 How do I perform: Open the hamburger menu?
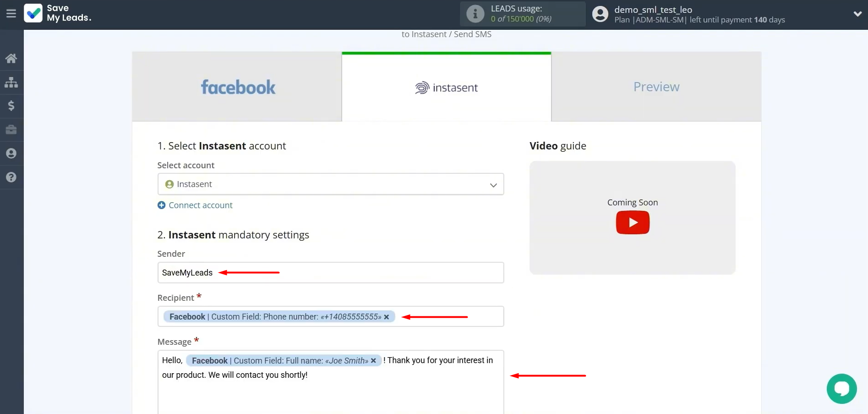11,14
